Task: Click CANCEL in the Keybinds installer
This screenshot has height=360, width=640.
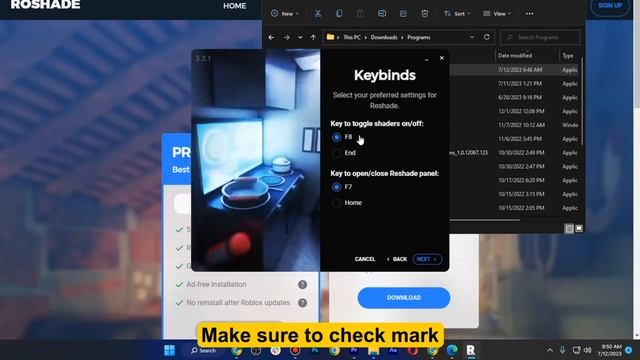Action: coord(365,259)
